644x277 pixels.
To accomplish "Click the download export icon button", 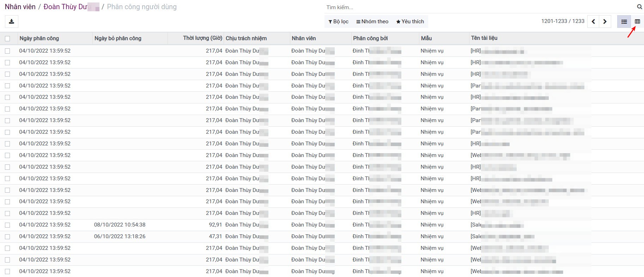I will [x=11, y=22].
